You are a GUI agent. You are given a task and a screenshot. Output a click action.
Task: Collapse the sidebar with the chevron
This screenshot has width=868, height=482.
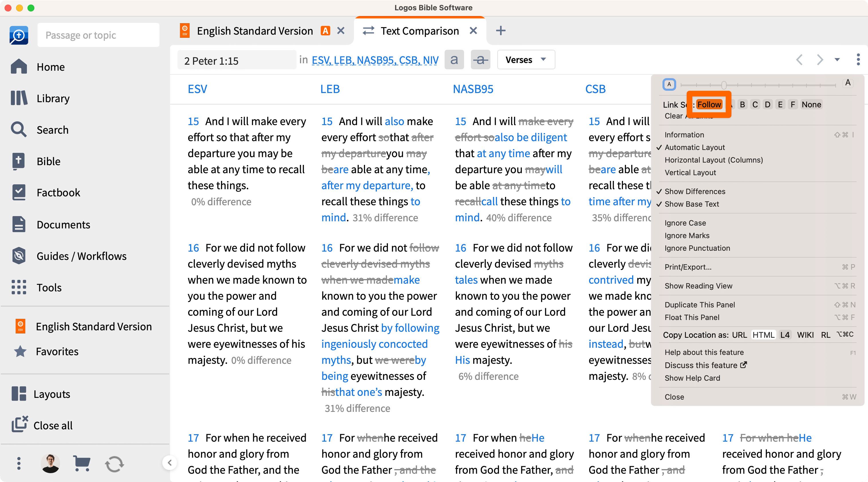[169, 463]
